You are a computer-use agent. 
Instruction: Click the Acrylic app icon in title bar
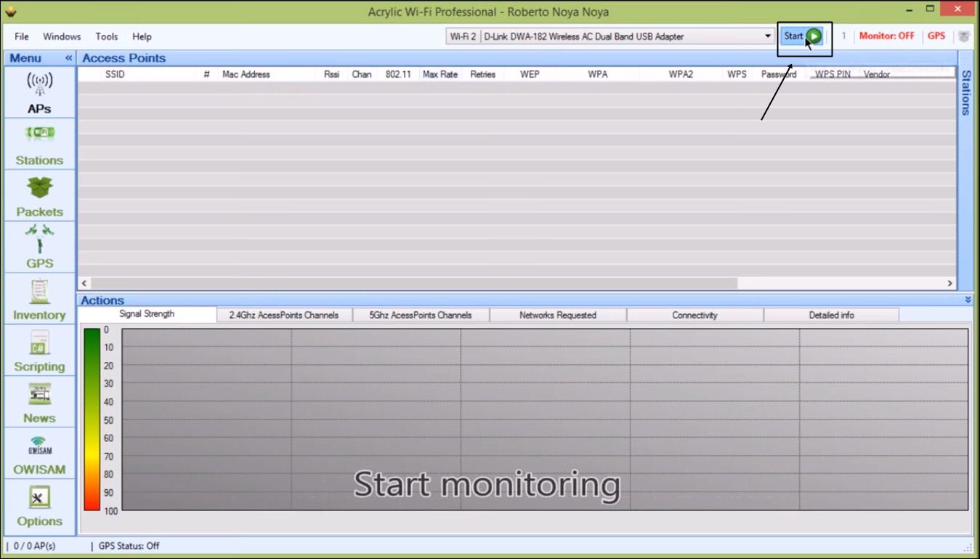[10, 12]
